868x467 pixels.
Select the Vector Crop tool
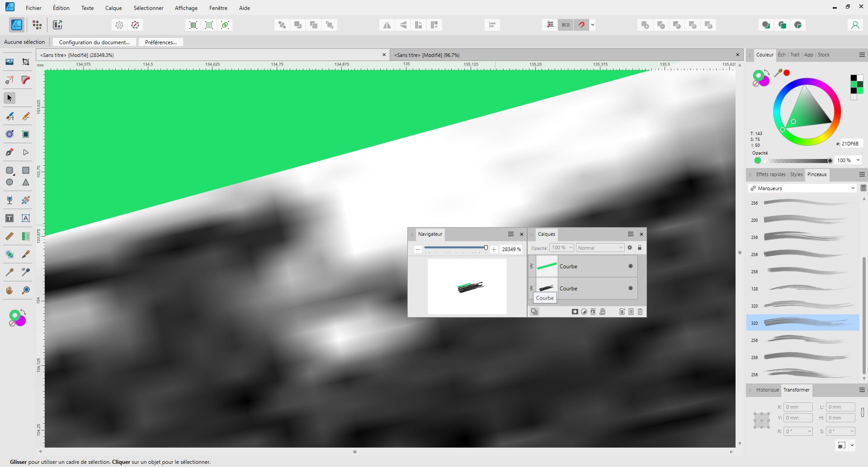(26, 62)
